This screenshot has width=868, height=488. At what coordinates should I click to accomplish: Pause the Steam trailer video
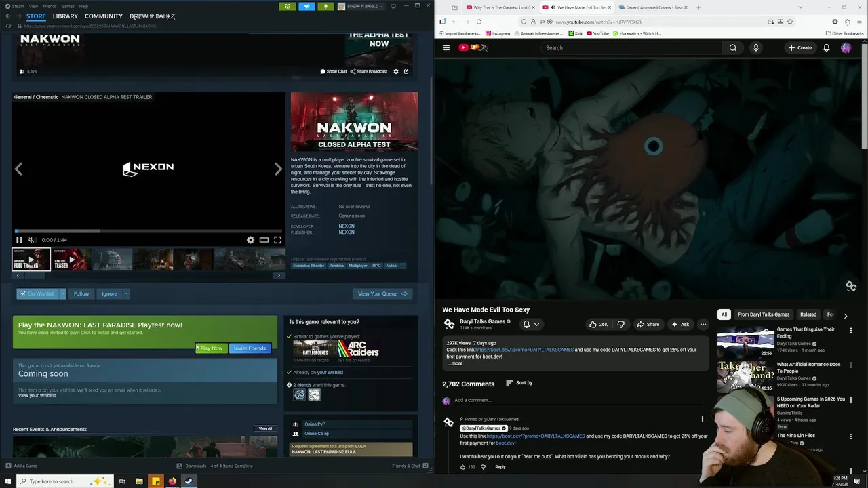click(x=19, y=240)
